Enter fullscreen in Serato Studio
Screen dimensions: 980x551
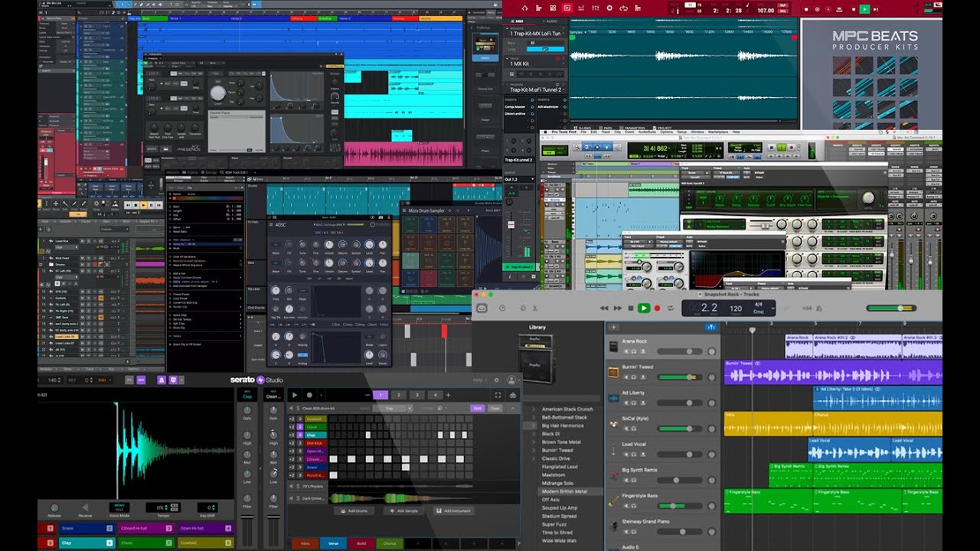point(498,395)
